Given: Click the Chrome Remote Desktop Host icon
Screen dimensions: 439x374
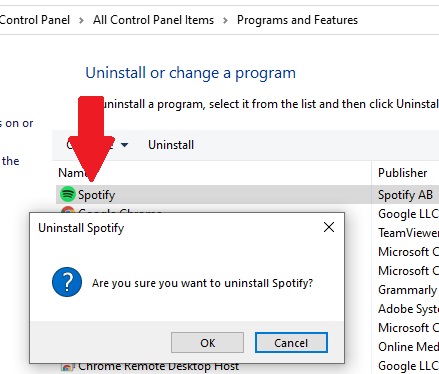Looking at the screenshot, I should tap(68, 367).
